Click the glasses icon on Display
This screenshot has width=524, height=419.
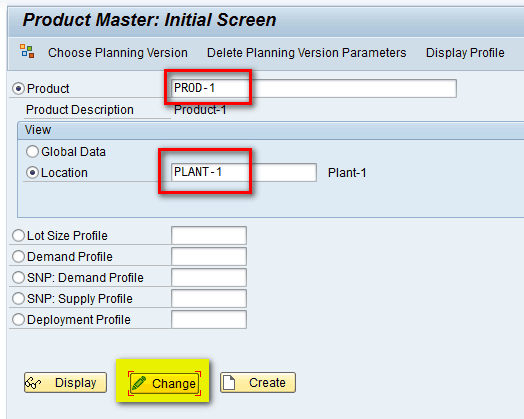click(33, 383)
